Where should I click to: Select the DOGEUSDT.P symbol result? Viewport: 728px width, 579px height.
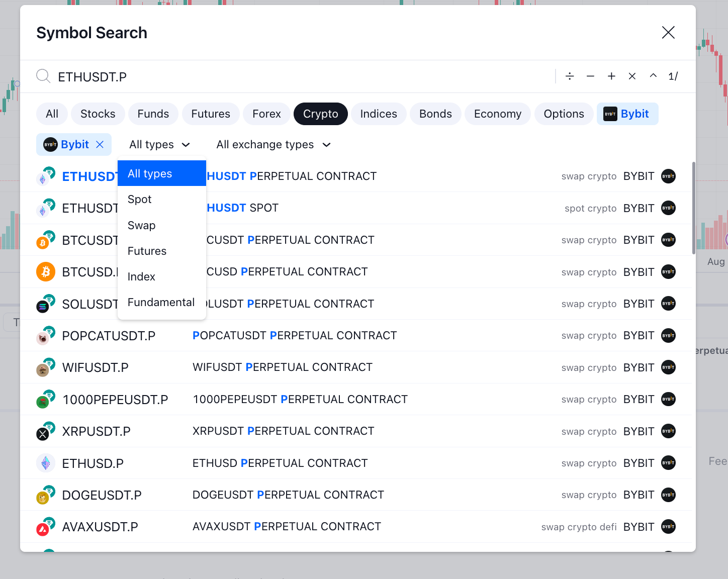click(x=356, y=495)
